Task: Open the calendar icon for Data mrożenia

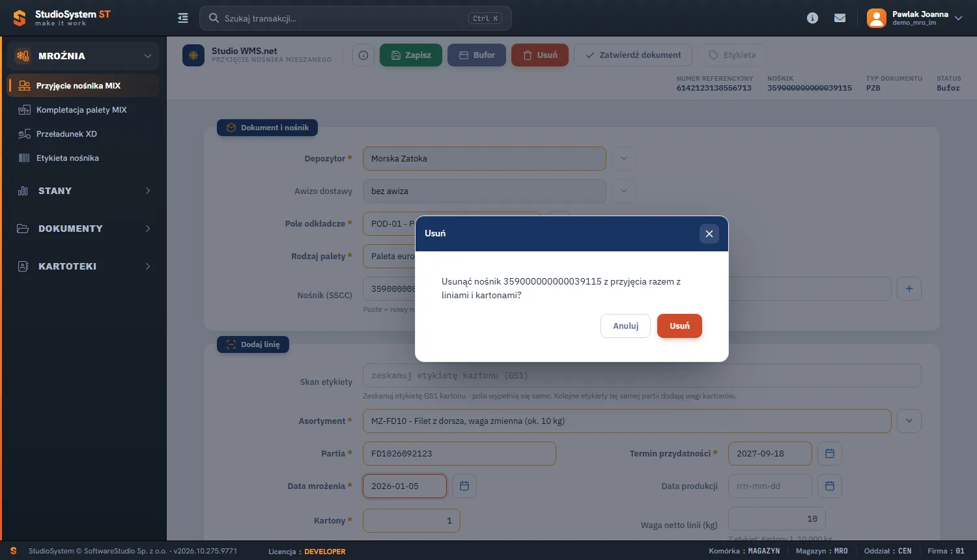Action: (464, 486)
